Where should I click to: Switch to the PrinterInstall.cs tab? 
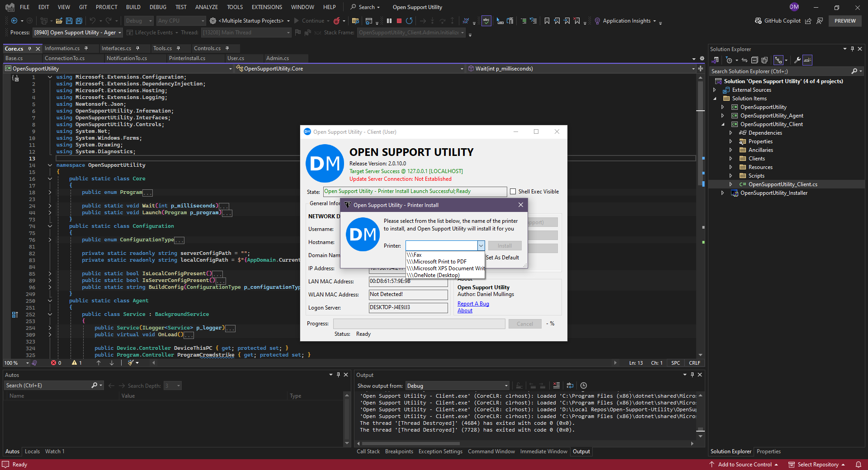pyautogui.click(x=187, y=58)
